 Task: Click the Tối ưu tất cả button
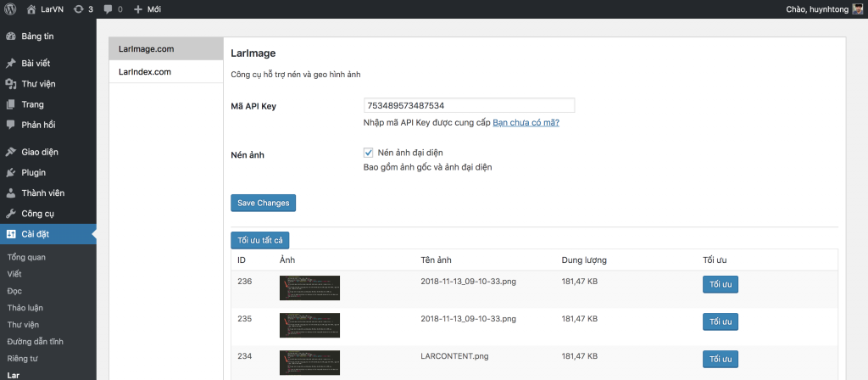(x=260, y=240)
